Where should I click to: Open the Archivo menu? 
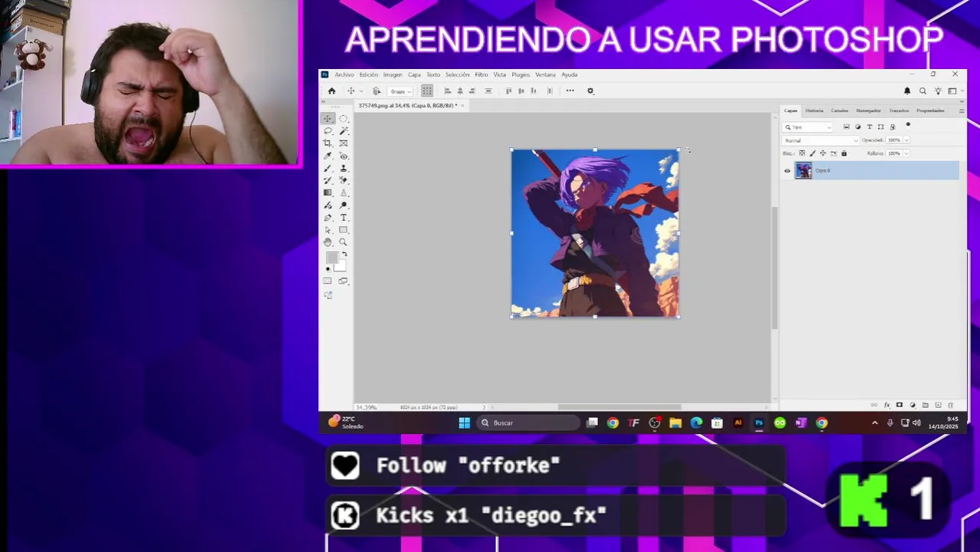coord(344,74)
